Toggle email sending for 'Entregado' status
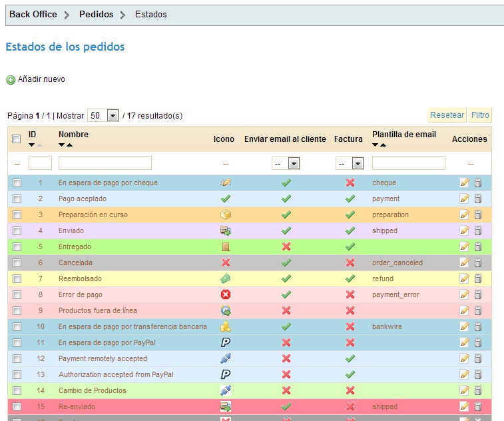The height and width of the screenshot is (421, 504). (286, 246)
